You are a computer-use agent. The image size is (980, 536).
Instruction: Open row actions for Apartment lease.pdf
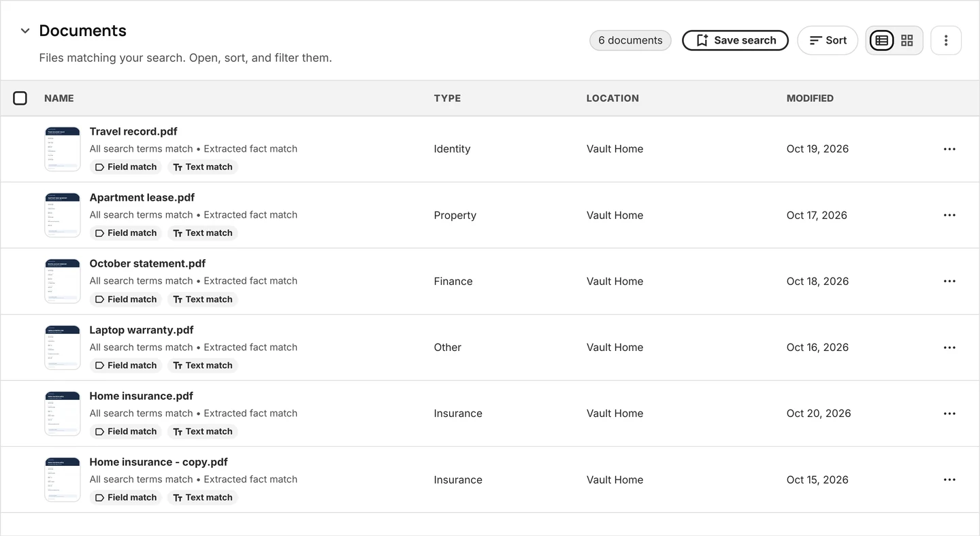[x=949, y=215]
